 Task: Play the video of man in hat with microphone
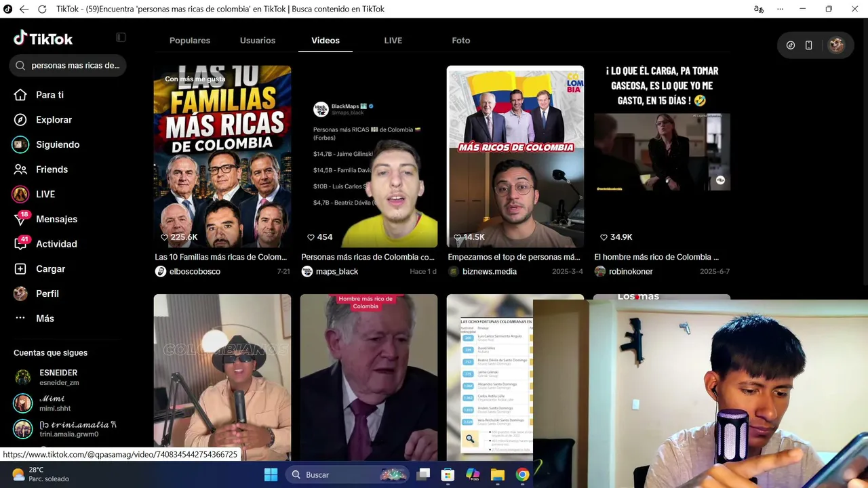[222, 378]
